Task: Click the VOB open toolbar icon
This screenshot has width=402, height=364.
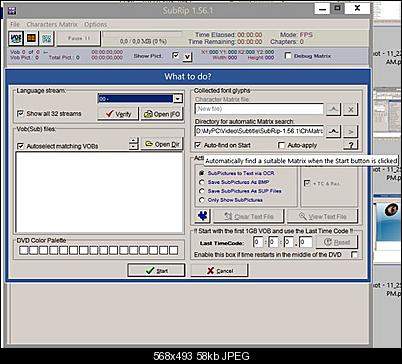Action: coord(16,38)
